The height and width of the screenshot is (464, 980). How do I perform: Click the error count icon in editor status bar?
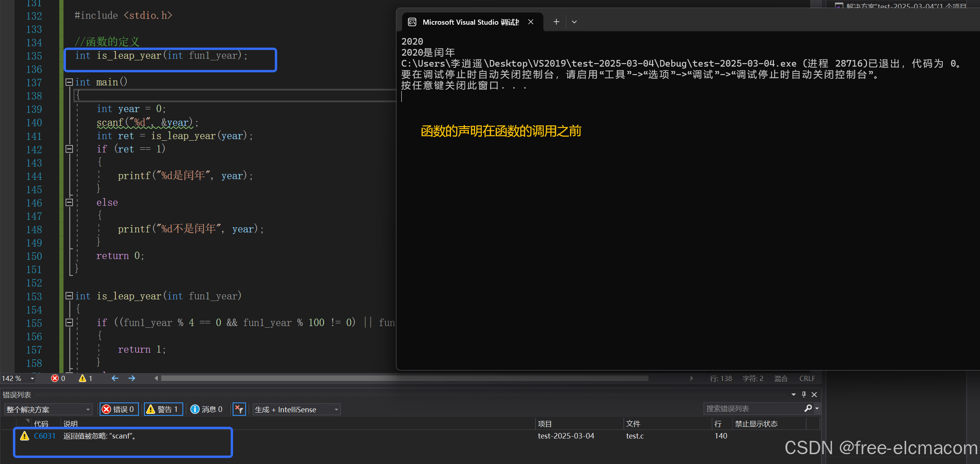point(55,378)
